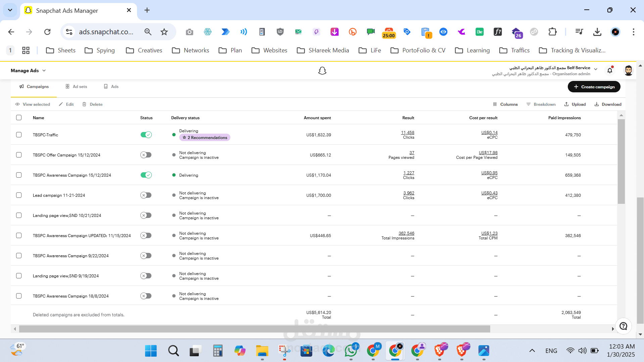Open the Creatives bookmark folder
Image resolution: width=644 pixels, height=362 pixels.
click(144, 50)
